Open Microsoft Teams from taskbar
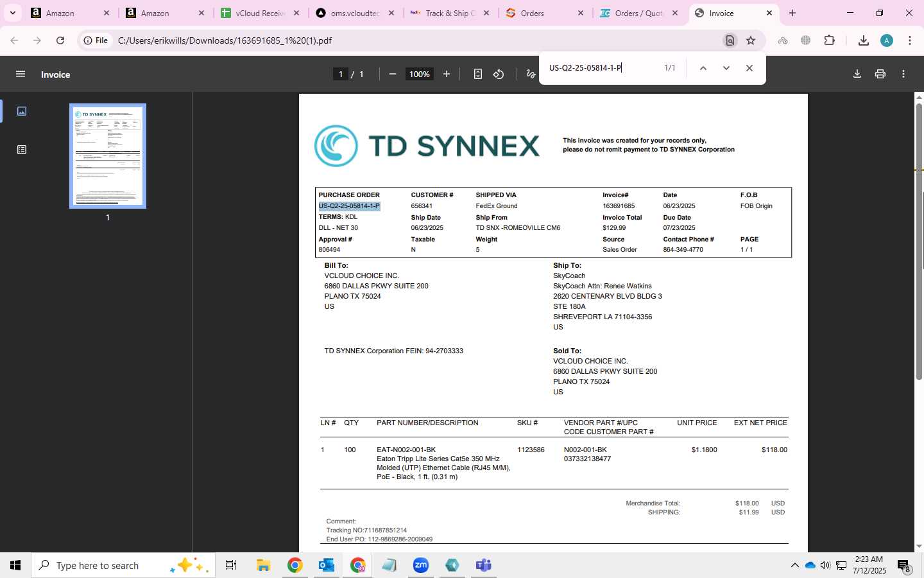 pos(484,565)
